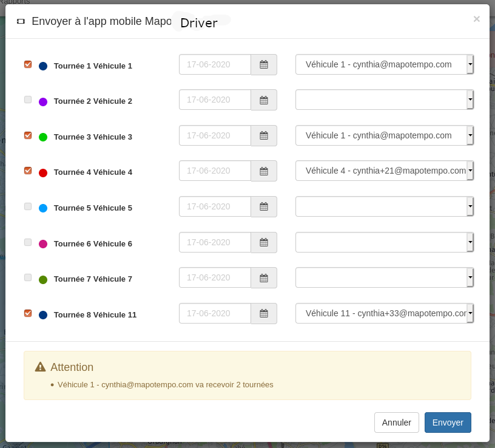Uncheck the Tournée 3 Véhicule 3 checkbox
This screenshot has height=448, width=495.
coord(28,135)
